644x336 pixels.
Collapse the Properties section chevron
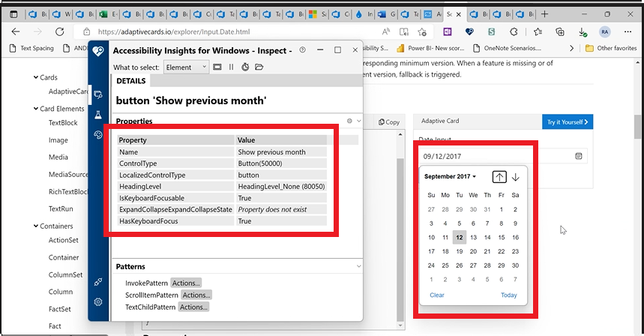(359, 121)
